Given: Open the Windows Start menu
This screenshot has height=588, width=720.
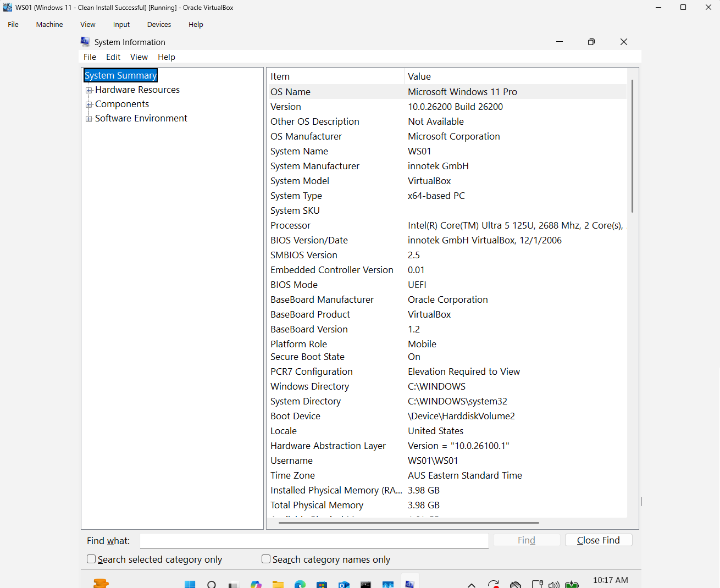Looking at the screenshot, I should coord(190,585).
